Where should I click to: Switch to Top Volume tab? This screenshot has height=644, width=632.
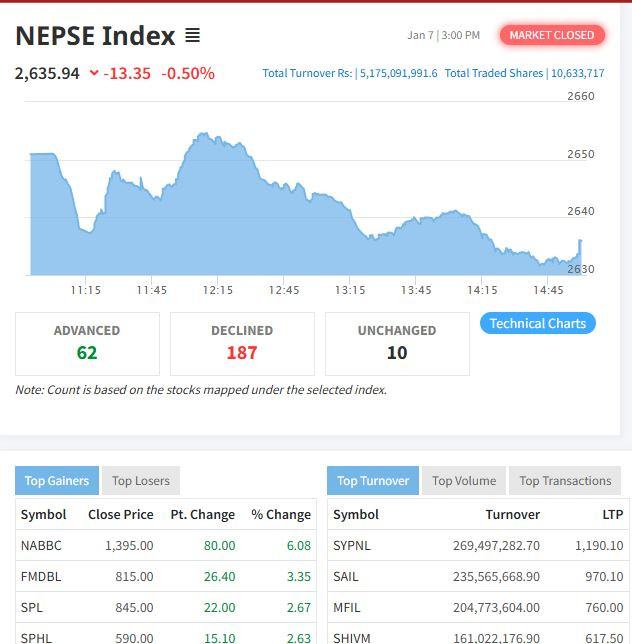pos(464,481)
